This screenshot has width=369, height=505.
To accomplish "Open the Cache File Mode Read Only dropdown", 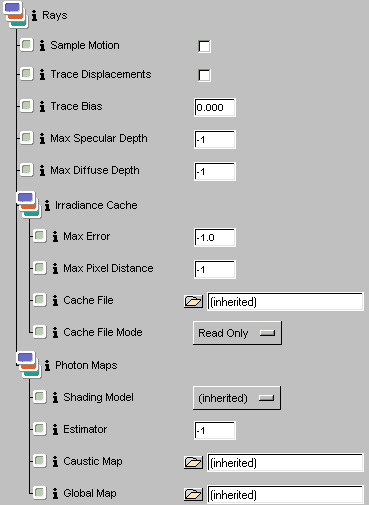I will pyautogui.click(x=237, y=333).
